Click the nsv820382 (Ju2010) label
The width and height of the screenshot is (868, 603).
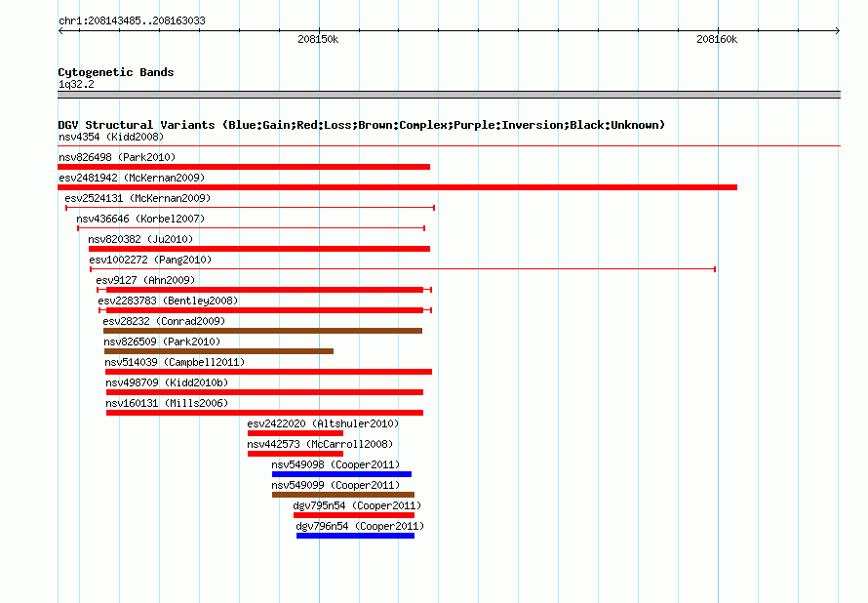[x=140, y=239]
